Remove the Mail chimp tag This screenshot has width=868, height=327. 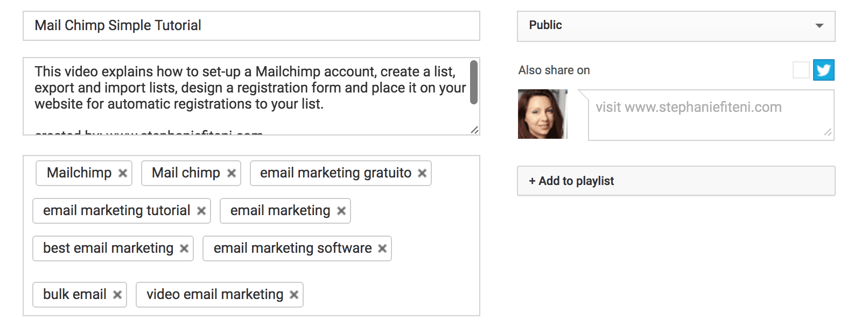point(232,173)
